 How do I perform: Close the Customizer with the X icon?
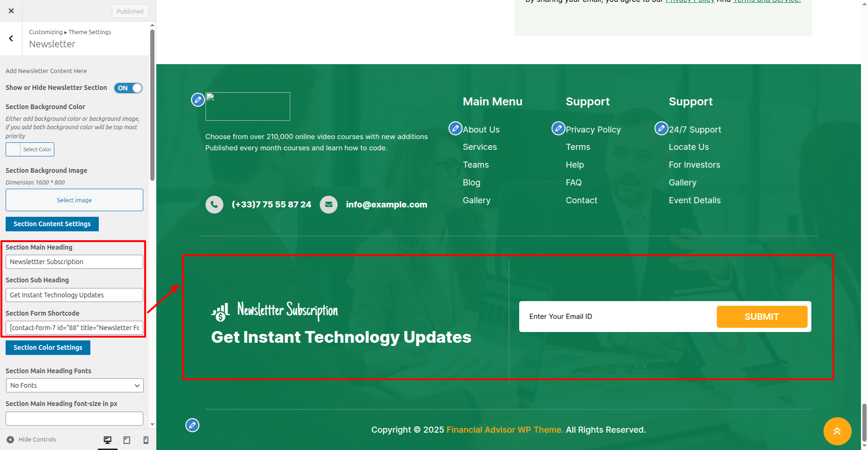pyautogui.click(x=11, y=11)
